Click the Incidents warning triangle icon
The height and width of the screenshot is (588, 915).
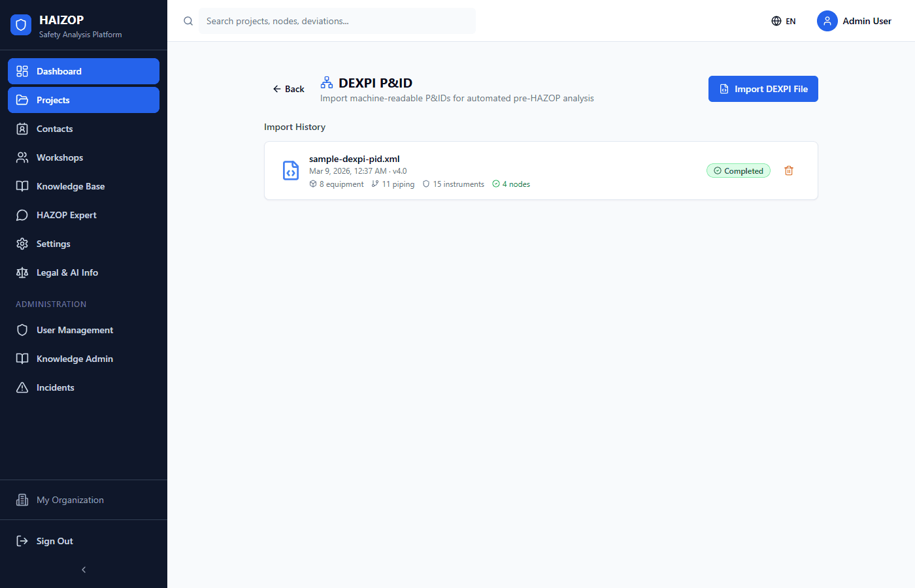pyautogui.click(x=22, y=387)
